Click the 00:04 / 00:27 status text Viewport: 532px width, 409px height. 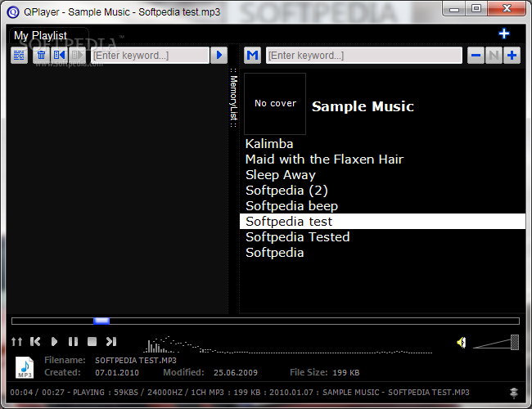click(37, 393)
